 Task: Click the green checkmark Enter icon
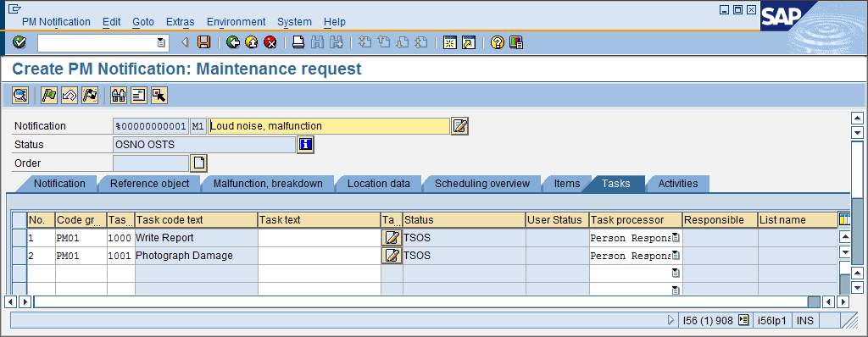19,42
